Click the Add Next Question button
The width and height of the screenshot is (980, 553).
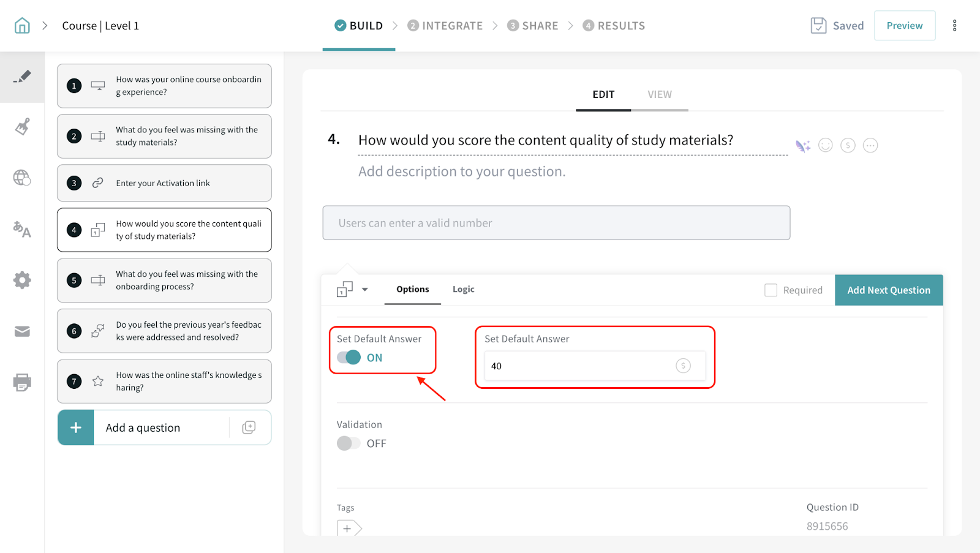coord(888,290)
